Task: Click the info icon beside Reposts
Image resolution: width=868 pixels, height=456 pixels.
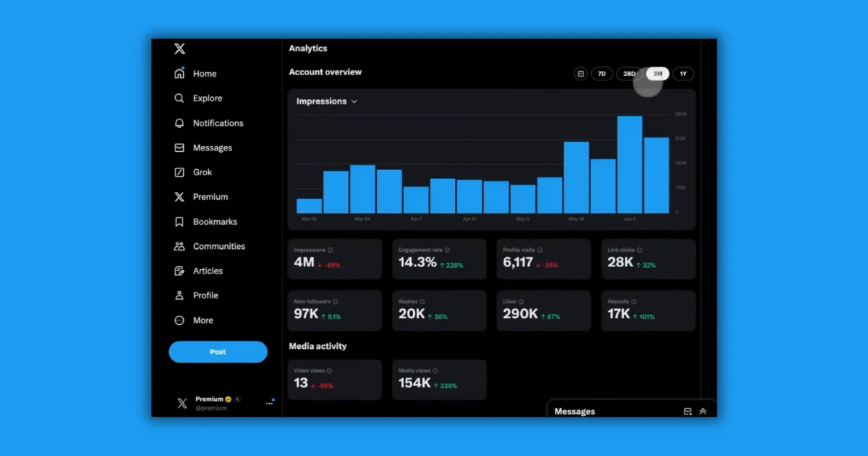Action: pyautogui.click(x=634, y=302)
